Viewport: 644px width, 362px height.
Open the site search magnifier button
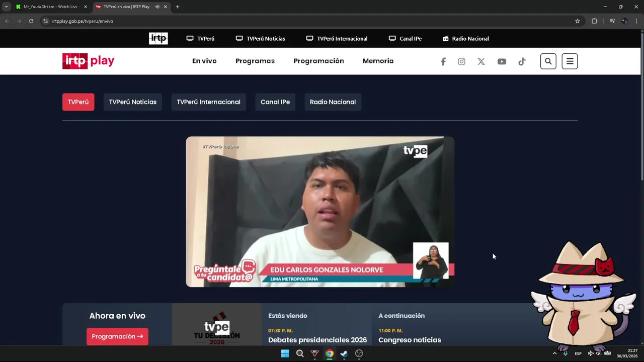coord(548,61)
